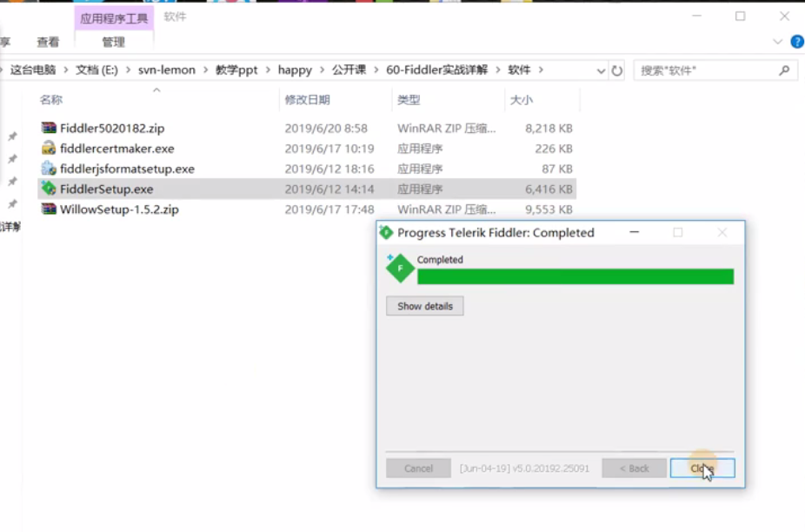Click the Close button in the installer
Viewport: 805px width, 532px height.
click(702, 469)
